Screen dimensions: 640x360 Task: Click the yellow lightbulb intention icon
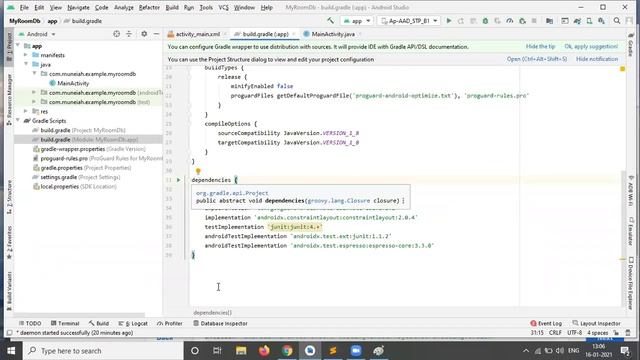point(198,171)
